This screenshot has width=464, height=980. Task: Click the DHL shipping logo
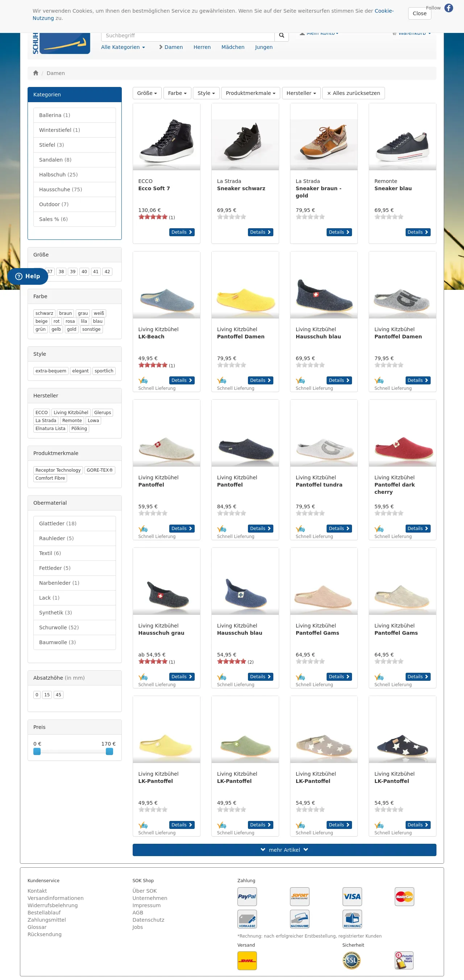click(247, 960)
